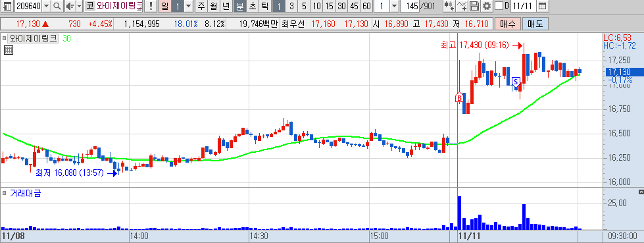Viewport: 644px width, 243px height.
Task: Click the chart data table grid icon
Action: [x=8, y=51]
